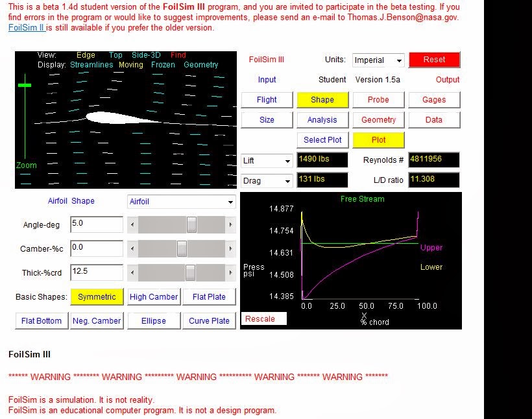Show the Geometry display in the viewer
This screenshot has width=532, height=419.
(x=201, y=65)
